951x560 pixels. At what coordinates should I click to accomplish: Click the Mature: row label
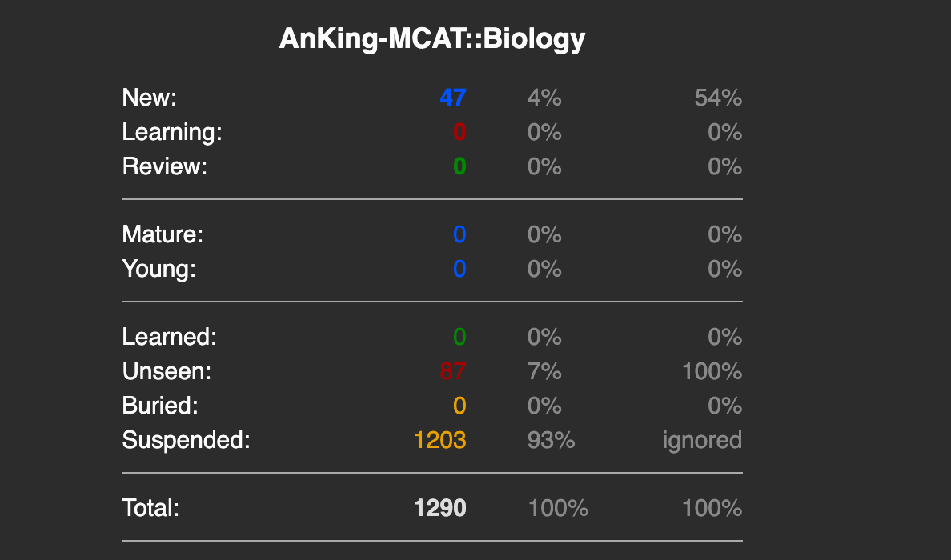pos(163,234)
